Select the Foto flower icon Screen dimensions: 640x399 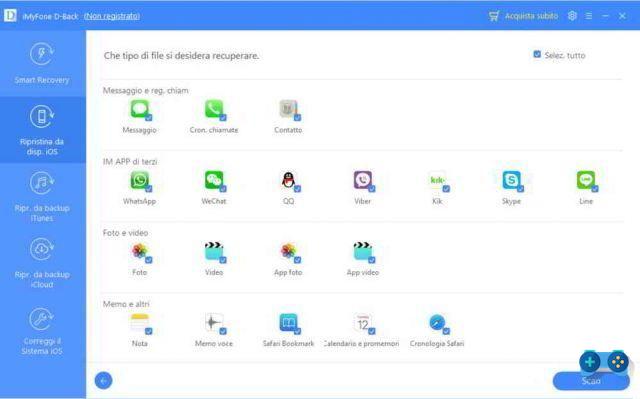tap(140, 251)
